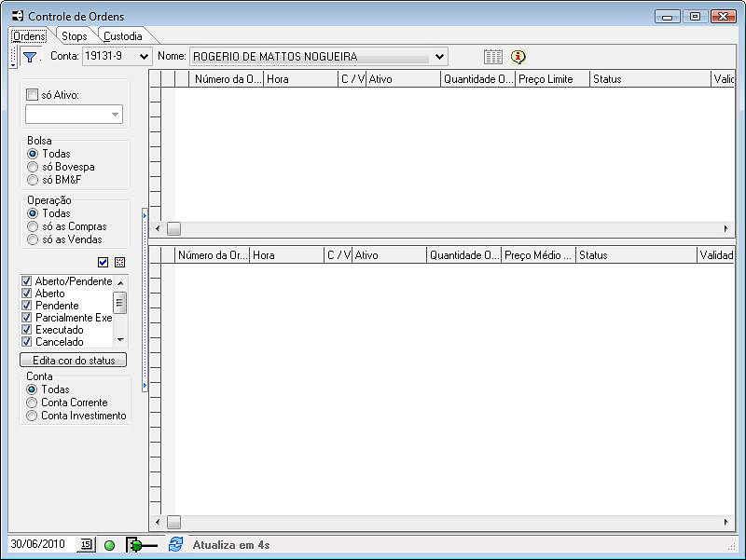Click the check-all statuses icon
This screenshot has height=560, width=746.
104,263
